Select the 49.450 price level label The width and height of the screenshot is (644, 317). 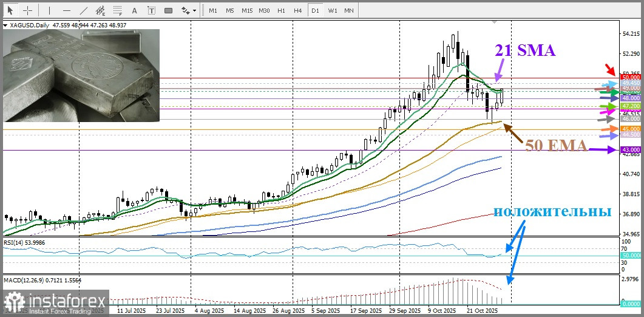[631, 83]
